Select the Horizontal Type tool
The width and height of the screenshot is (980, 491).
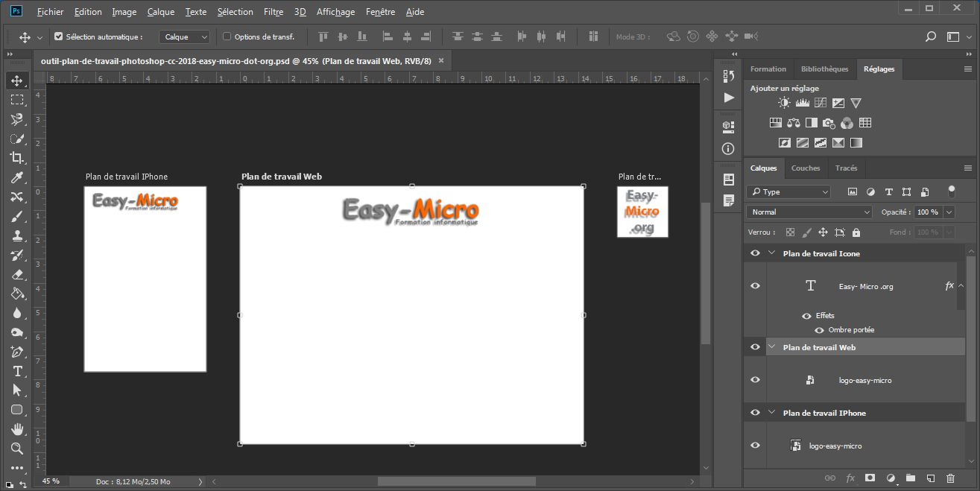17,371
